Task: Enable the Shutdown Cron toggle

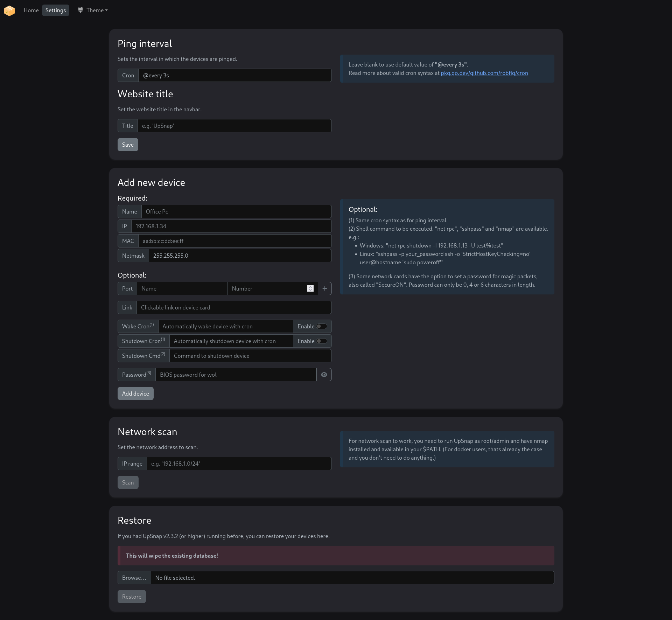Action: pos(322,341)
